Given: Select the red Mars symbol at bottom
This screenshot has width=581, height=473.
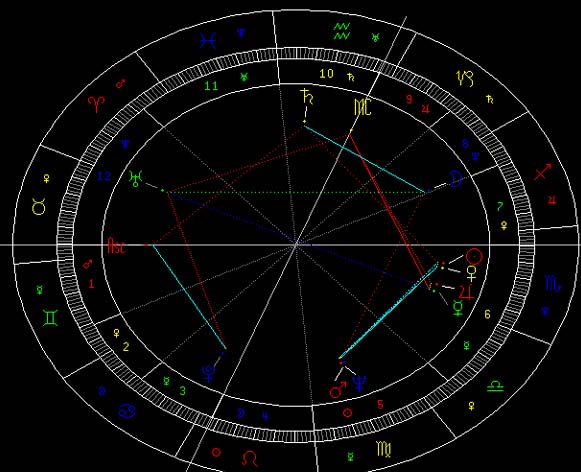Looking at the screenshot, I should point(338,390).
